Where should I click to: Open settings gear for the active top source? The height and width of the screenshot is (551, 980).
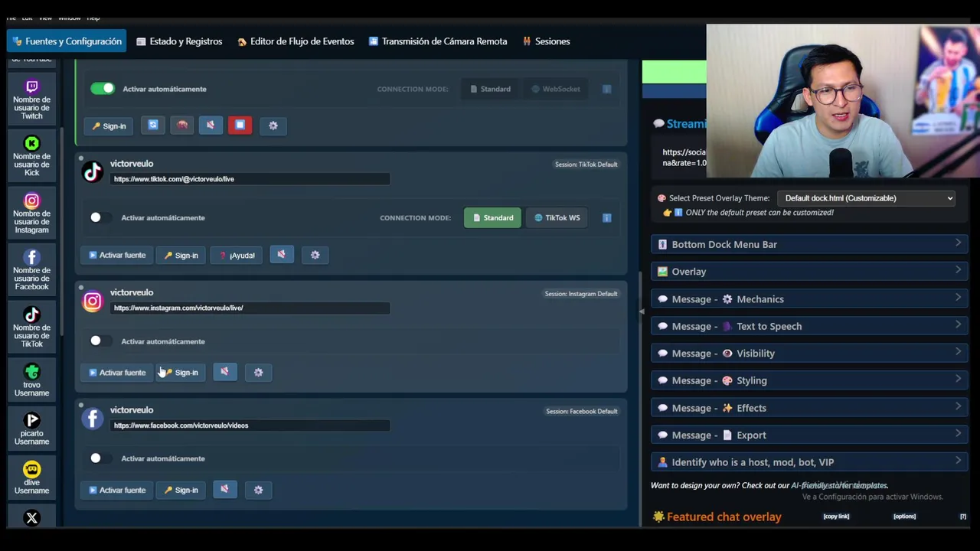coord(273,126)
